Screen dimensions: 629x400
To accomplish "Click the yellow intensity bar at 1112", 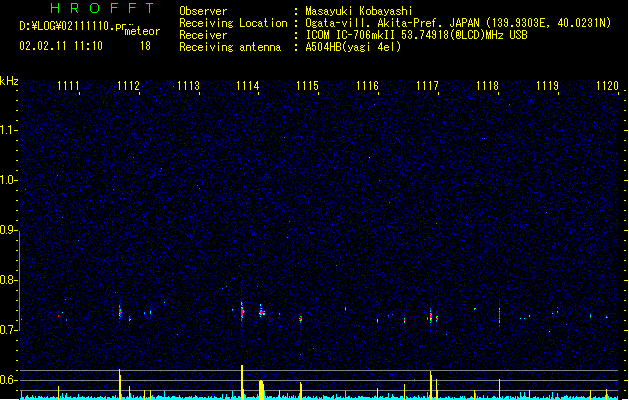I will 120,384.
